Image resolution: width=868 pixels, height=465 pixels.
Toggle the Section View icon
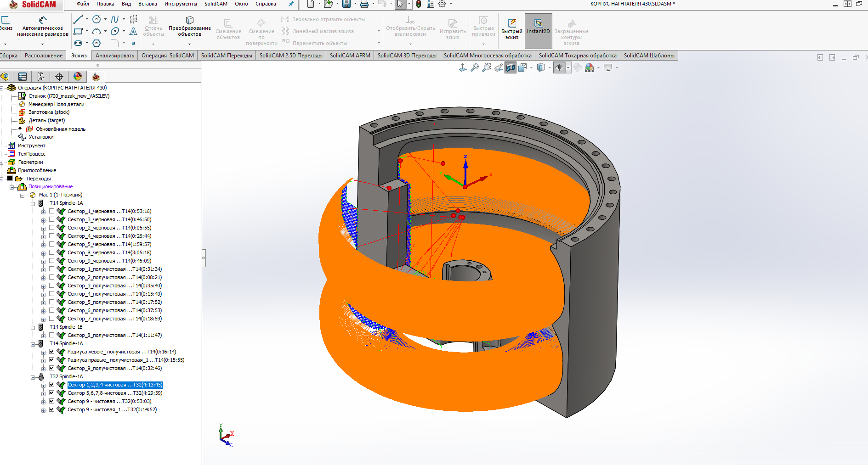click(x=511, y=68)
